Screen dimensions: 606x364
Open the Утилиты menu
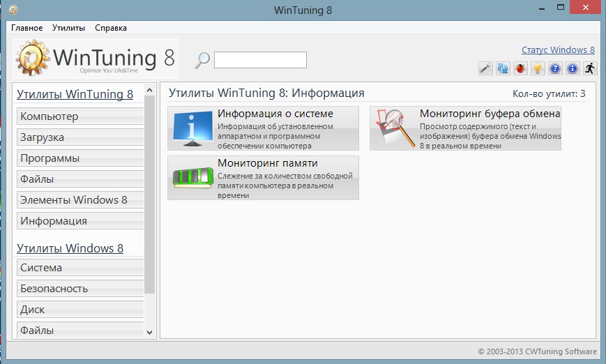pos(68,28)
